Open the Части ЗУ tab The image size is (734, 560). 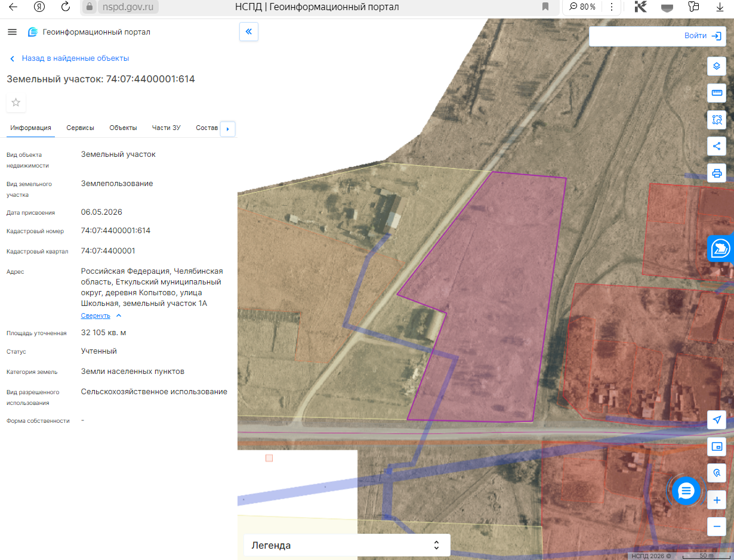pyautogui.click(x=166, y=128)
